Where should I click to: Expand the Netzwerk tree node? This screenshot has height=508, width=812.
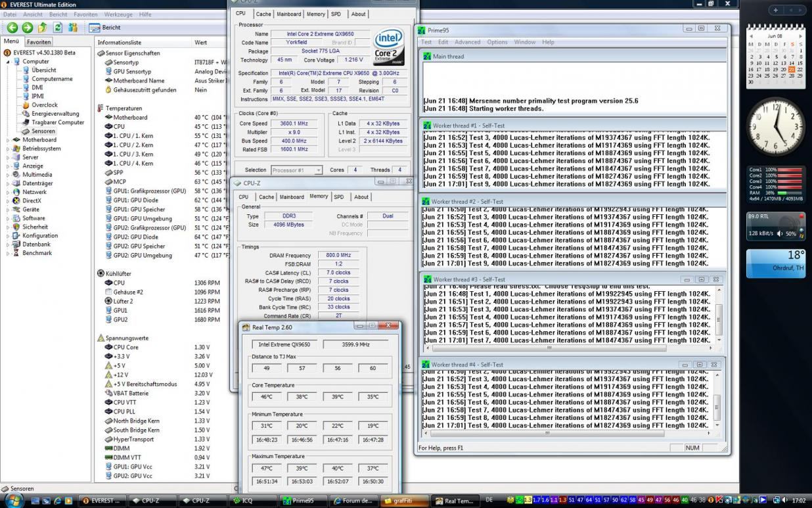9,192
